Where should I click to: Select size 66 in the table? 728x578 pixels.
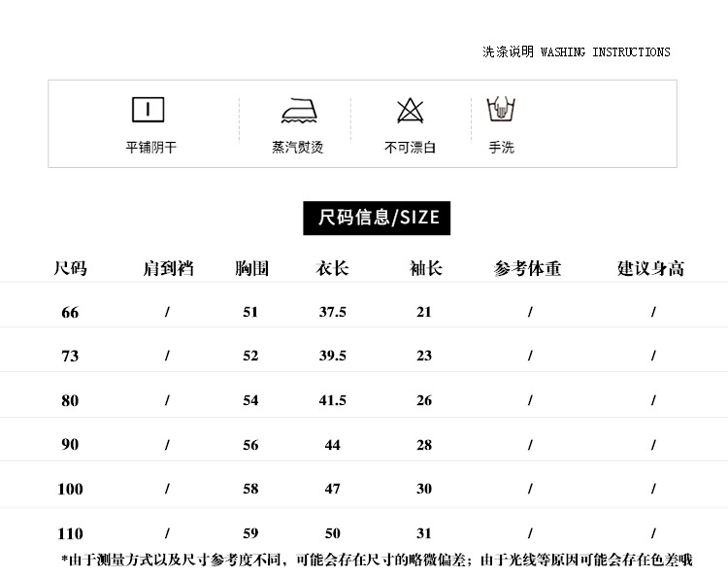(x=70, y=312)
